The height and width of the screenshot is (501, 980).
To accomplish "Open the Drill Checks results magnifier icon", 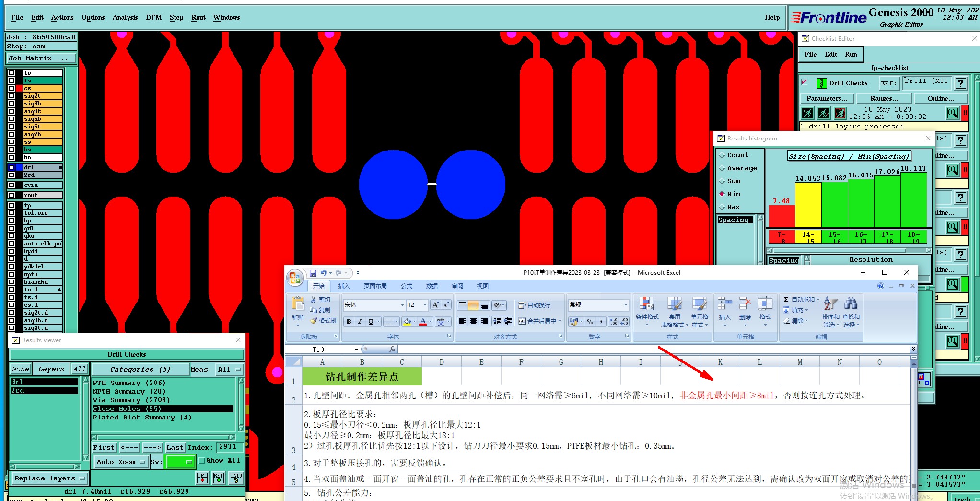I will click(953, 113).
